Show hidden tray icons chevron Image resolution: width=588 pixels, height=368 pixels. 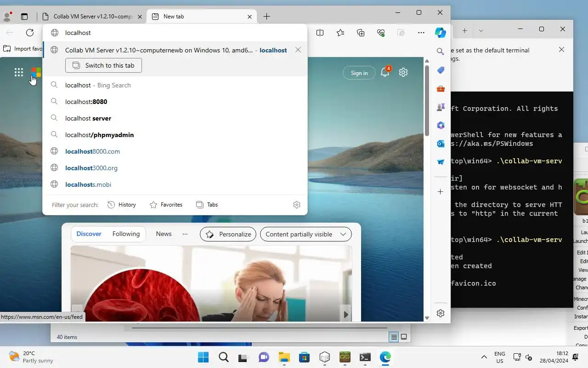[484, 357]
